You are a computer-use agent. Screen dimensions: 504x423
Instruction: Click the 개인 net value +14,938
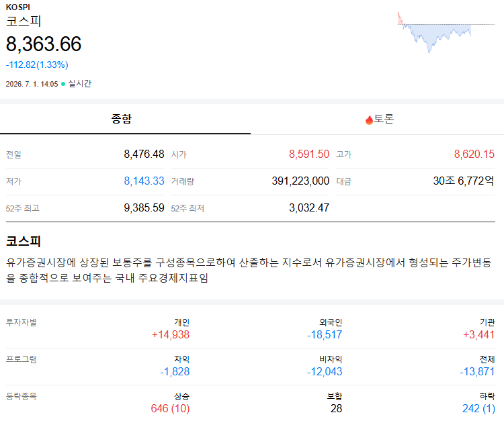(171, 334)
